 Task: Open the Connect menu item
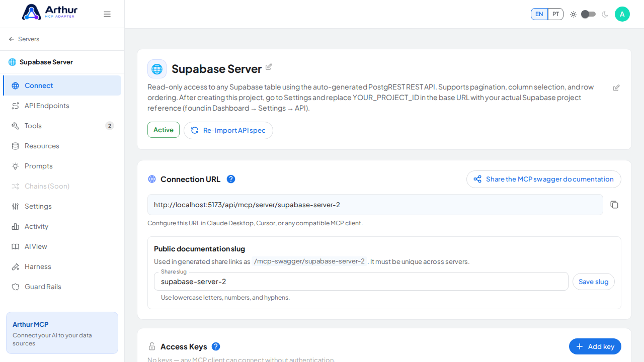[x=62, y=85]
